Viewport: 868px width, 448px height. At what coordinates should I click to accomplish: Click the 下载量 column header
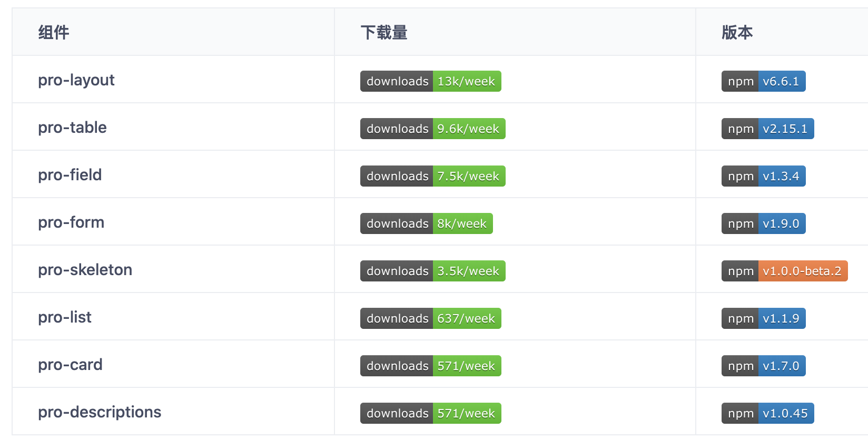tap(384, 33)
